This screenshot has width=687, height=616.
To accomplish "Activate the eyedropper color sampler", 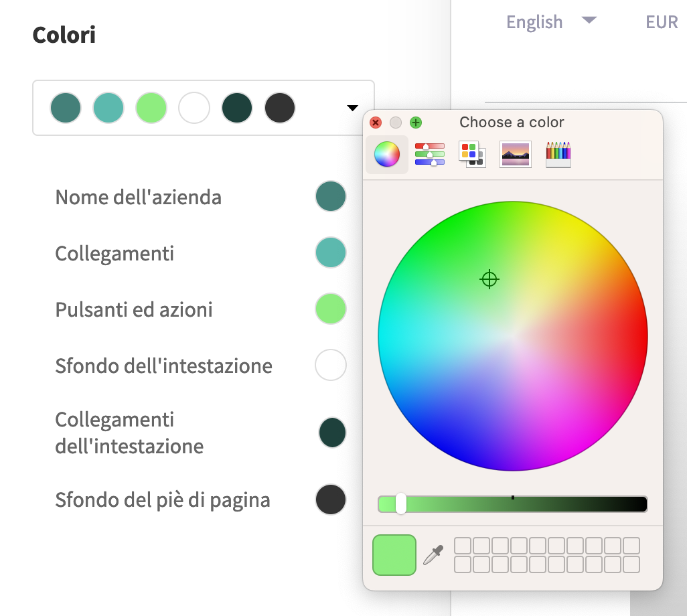I will [x=433, y=555].
